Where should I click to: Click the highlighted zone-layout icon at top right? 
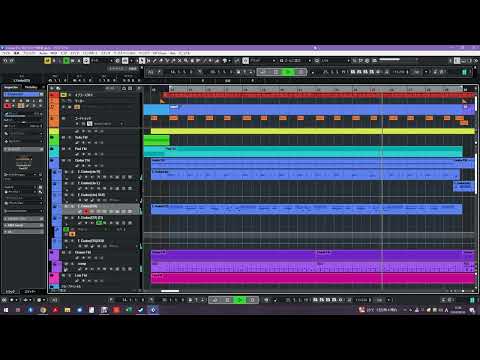[x=457, y=61]
